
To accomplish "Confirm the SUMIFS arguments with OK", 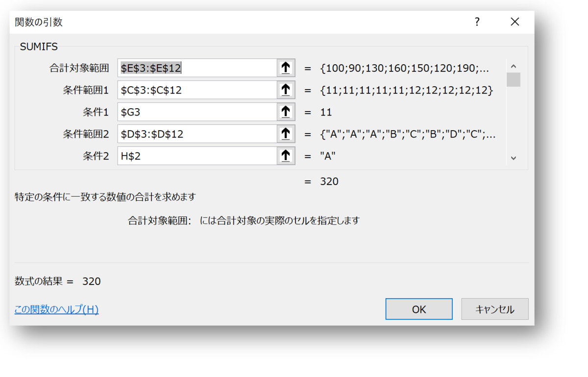I will [419, 309].
